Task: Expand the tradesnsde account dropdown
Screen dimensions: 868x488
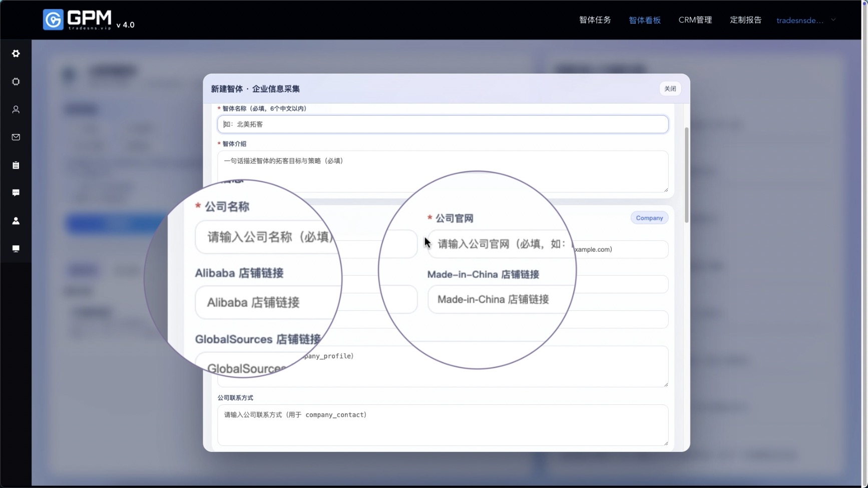Action: coord(805,21)
